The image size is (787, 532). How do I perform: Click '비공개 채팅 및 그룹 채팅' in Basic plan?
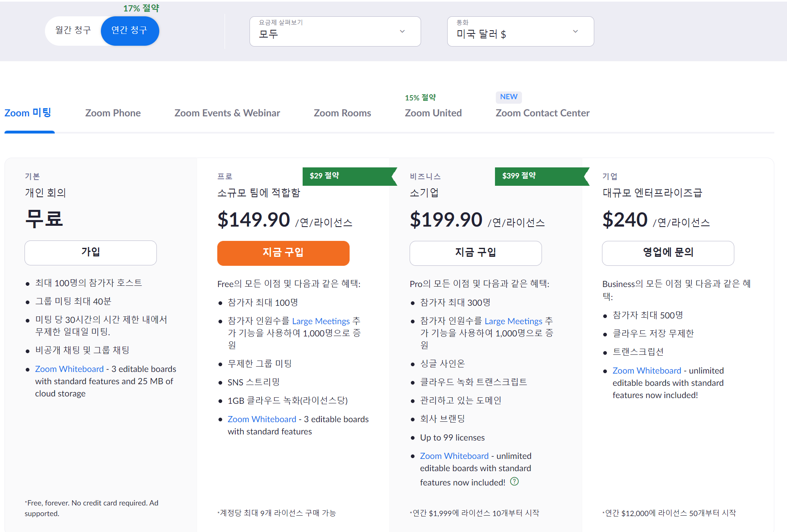(82, 350)
